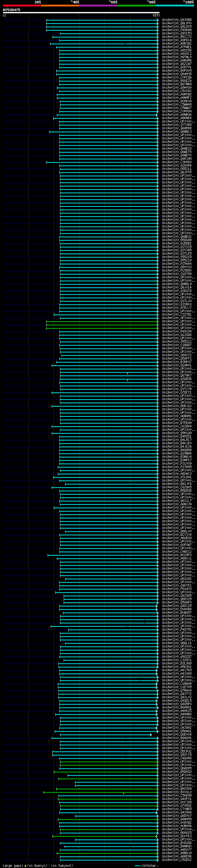The height and width of the screenshot is (868, 197).
Task: Click the purple ~60% identity legend swatch
Action: (x=98, y=6)
